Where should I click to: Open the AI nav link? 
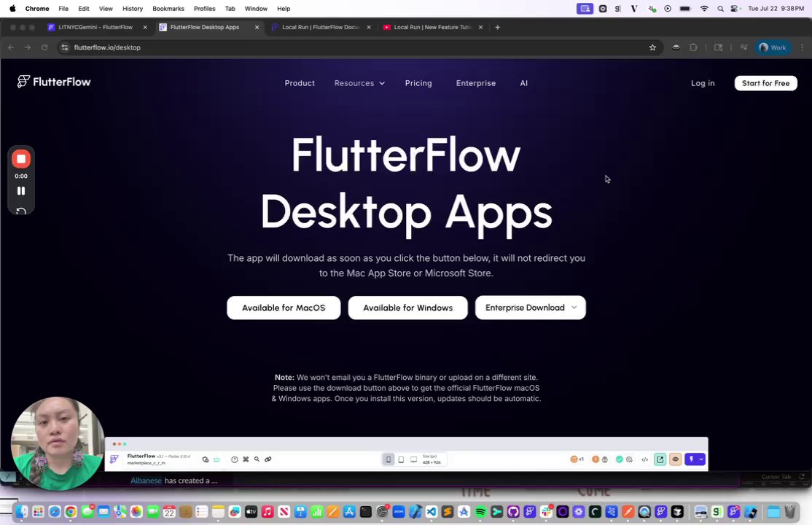[x=523, y=83]
